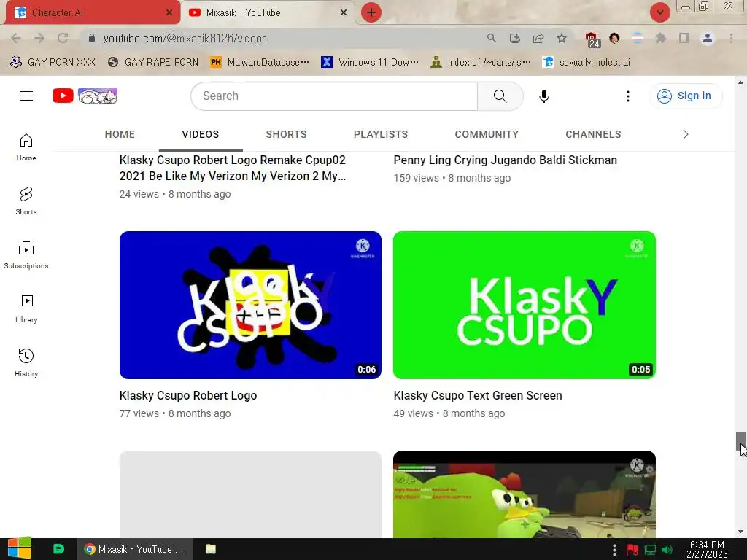Click the scrollbar down arrow
The width and height of the screenshot is (747, 560).
pos(740,532)
